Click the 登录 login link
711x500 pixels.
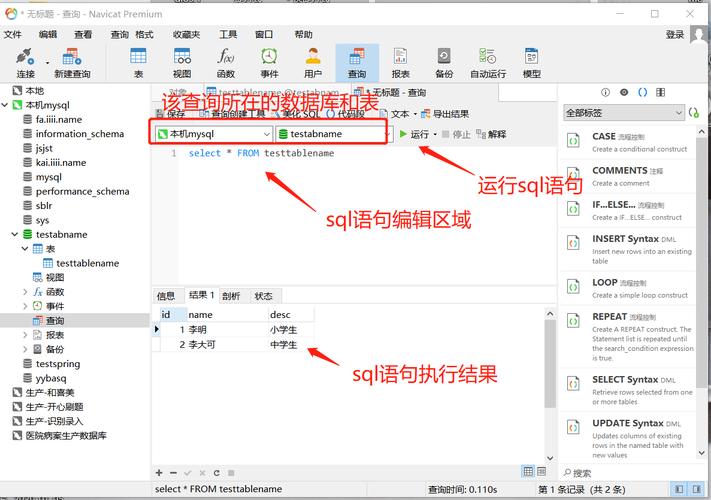tap(675, 34)
